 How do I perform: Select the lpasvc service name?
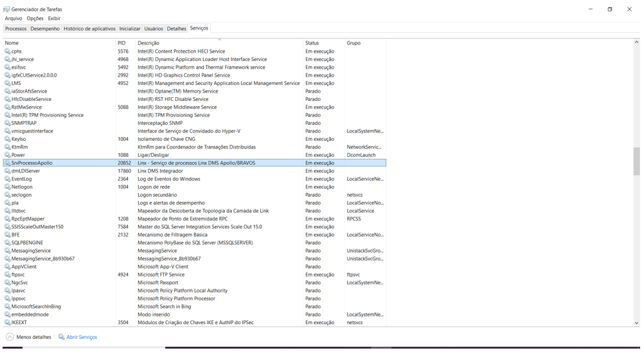[18, 291]
